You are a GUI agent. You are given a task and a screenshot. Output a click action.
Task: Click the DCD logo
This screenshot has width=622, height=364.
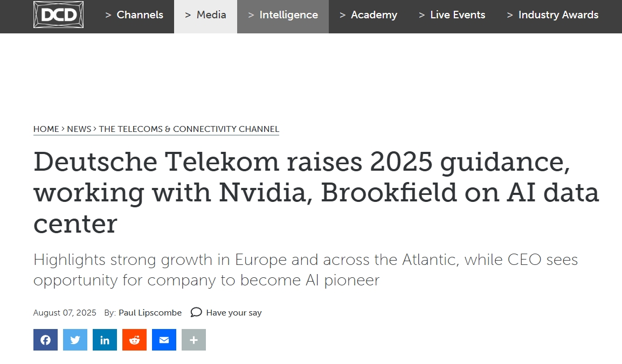coord(58,15)
